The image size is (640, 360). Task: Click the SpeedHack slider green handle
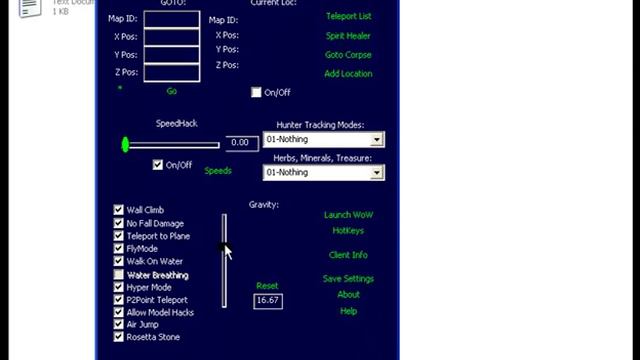coord(125,144)
